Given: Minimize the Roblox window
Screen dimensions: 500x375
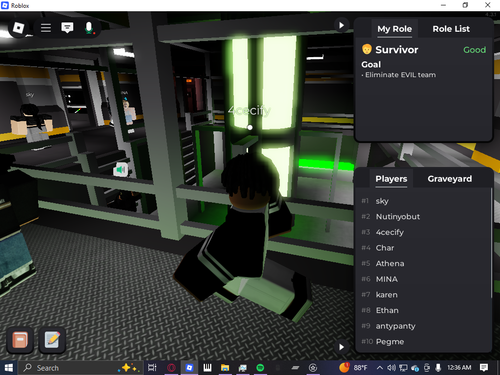Looking at the screenshot, I should point(443,5).
